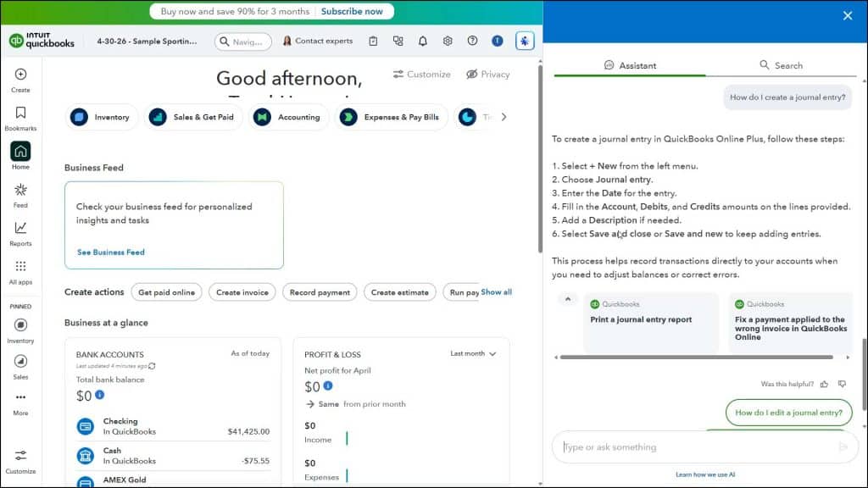This screenshot has height=488, width=868.
Task: Click thumbs up for helpful
Action: (x=824, y=384)
